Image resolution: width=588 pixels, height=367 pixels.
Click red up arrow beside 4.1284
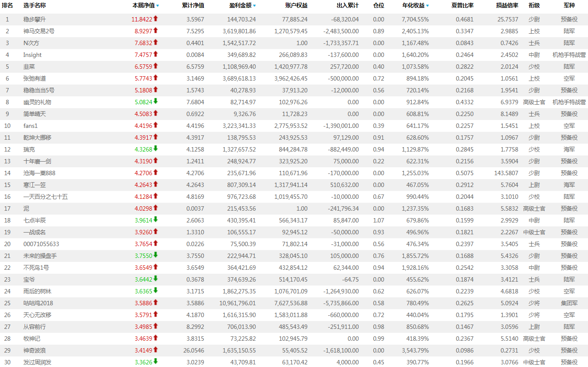point(156,196)
